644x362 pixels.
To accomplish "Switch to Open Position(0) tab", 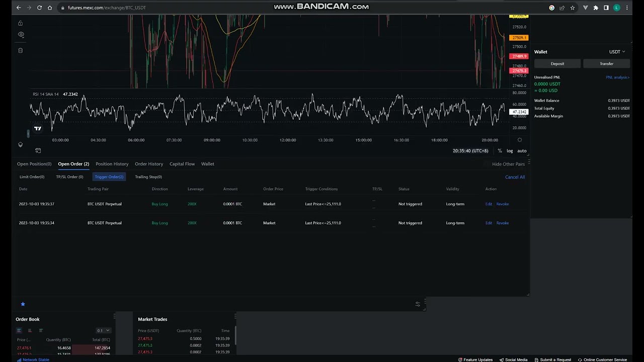I will 34,164.
